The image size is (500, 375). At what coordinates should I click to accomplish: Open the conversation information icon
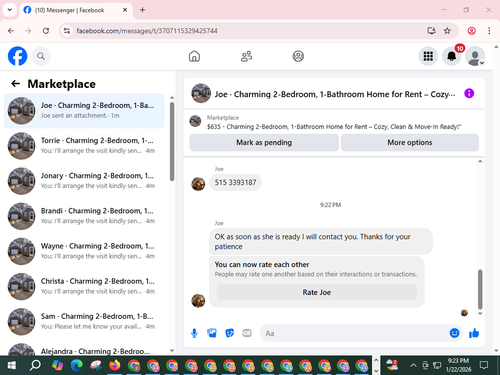(x=469, y=93)
